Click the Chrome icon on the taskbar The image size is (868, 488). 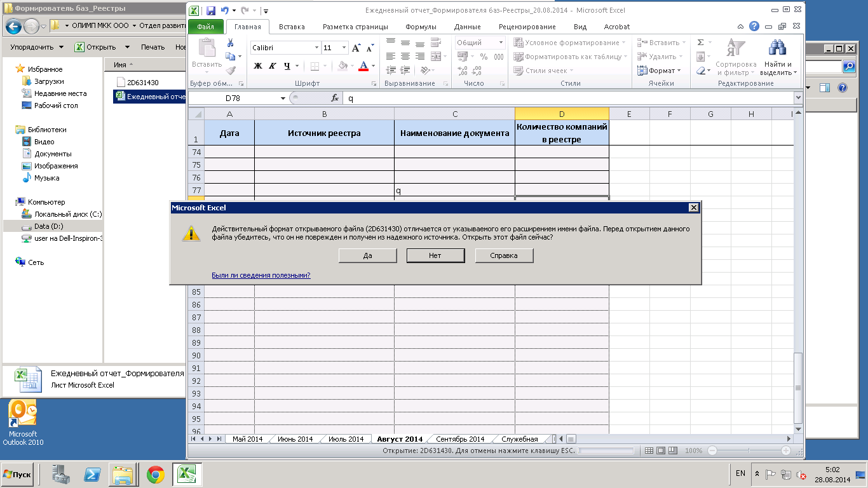pyautogui.click(x=155, y=474)
